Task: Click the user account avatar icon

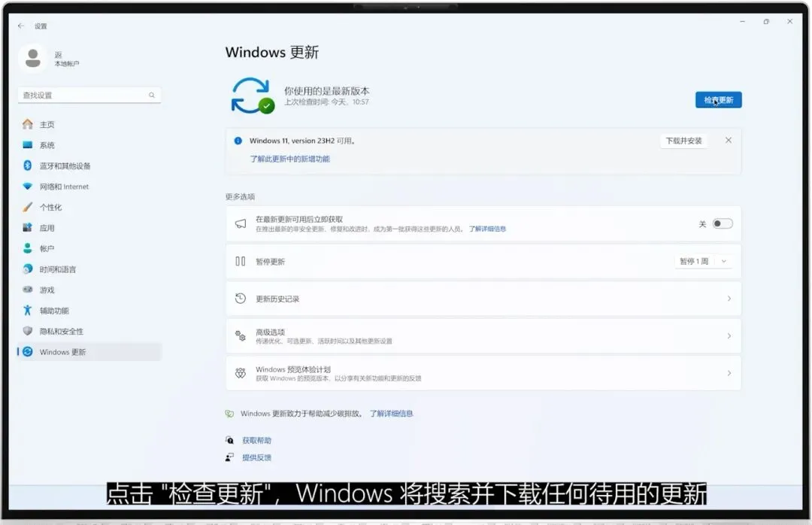Action: click(x=33, y=58)
